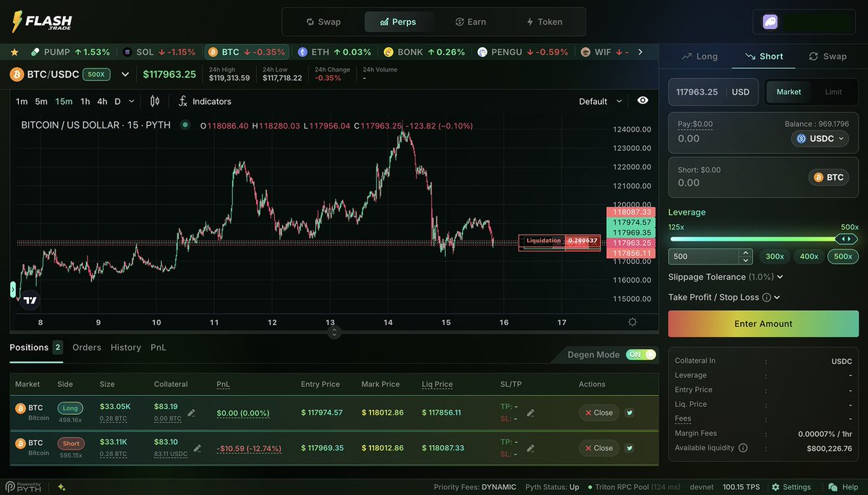Open BTC/USDC market selector chevron
This screenshot has height=495, width=868.
coord(124,74)
